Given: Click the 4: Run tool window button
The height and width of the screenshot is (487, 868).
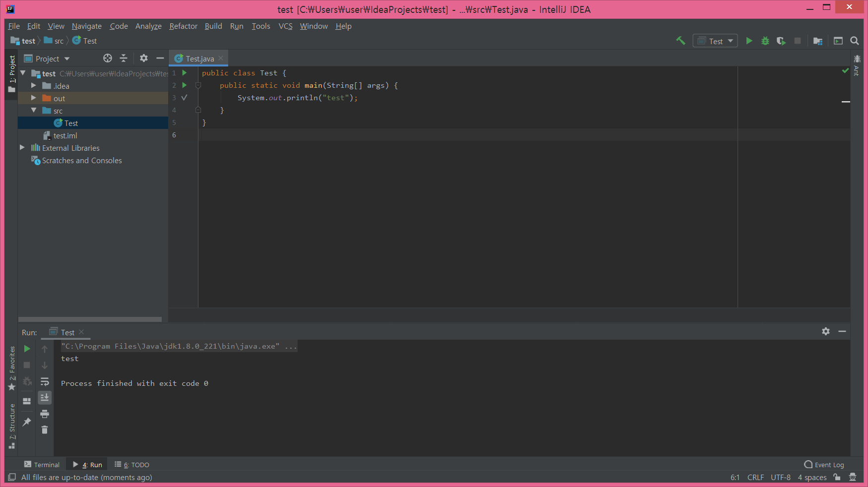Looking at the screenshot, I should pos(87,465).
